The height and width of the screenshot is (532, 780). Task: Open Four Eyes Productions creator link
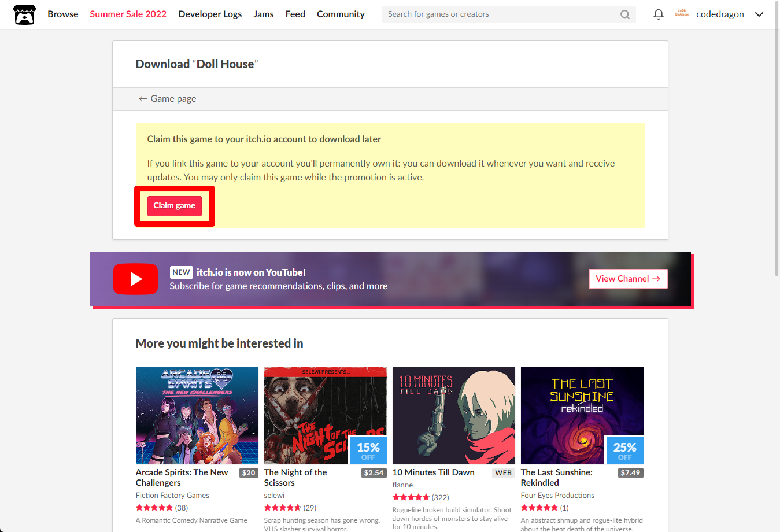click(557, 496)
